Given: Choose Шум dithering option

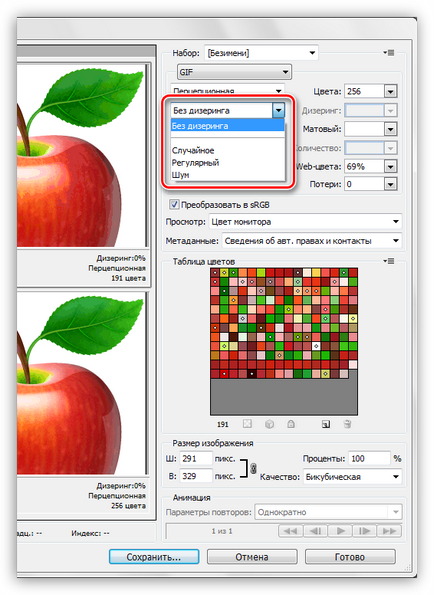Looking at the screenshot, I should (x=227, y=175).
